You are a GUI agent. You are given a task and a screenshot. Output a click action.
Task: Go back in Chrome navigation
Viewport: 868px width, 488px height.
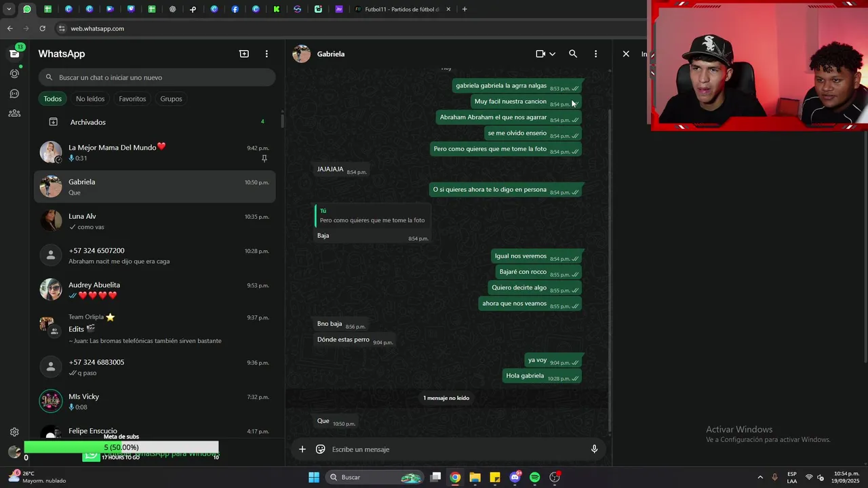point(9,28)
